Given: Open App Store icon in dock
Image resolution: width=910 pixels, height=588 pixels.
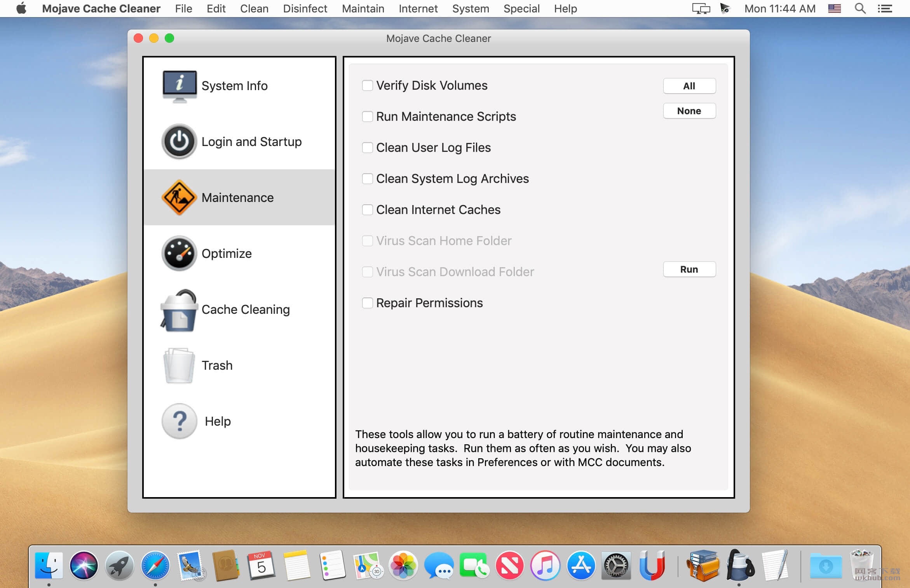Looking at the screenshot, I should [581, 565].
